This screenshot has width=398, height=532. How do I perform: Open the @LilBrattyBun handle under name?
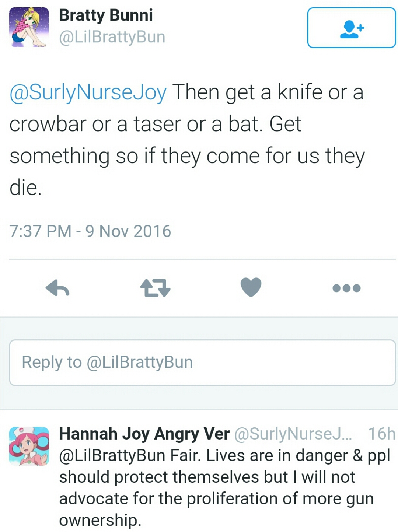(x=112, y=37)
